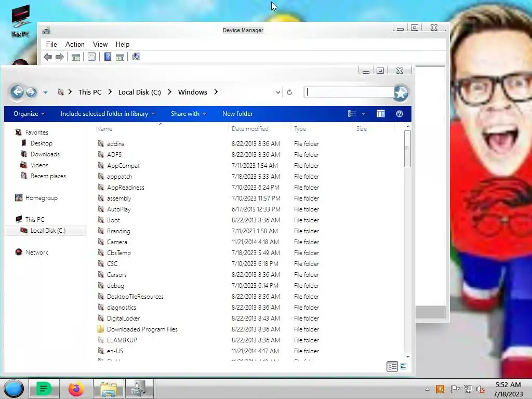Select Network in the navigation pane

[x=37, y=252]
